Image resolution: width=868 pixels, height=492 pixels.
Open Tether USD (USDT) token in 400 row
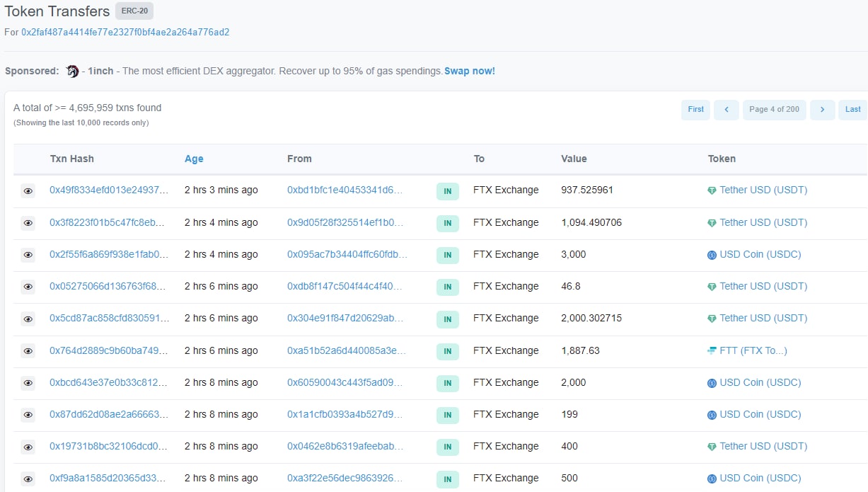pos(763,446)
